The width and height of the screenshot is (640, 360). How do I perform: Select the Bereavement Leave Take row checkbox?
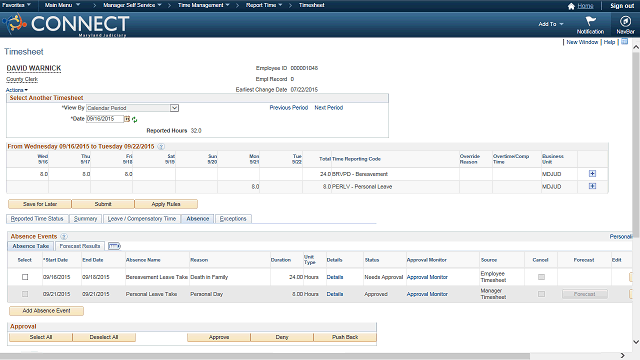pos(25,277)
